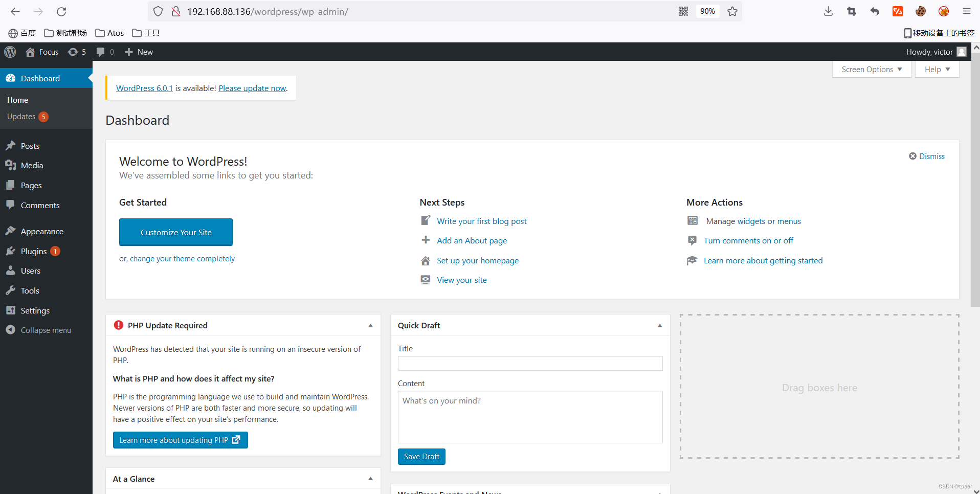Open 移动设备上的书签 mobile bookmarks
980x494 pixels.
(x=939, y=33)
